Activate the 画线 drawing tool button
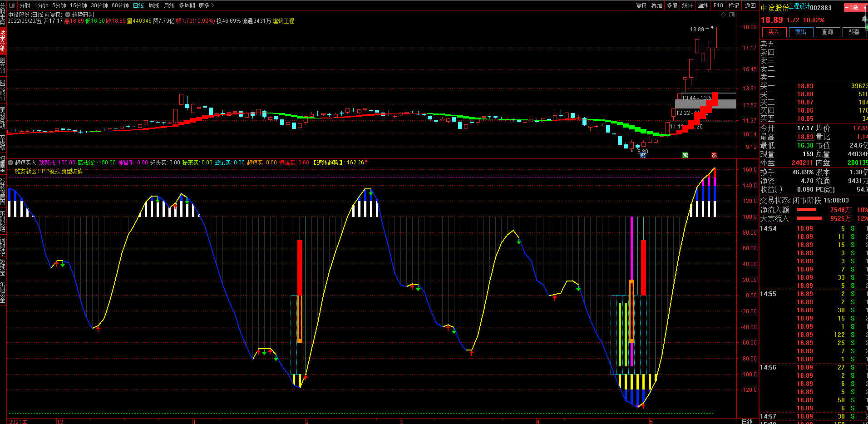 point(703,5)
